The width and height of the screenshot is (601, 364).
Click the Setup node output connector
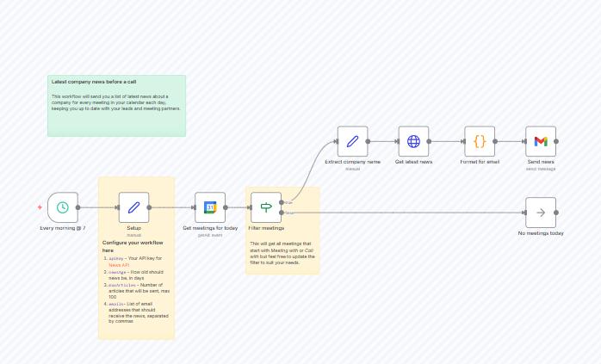150,207
